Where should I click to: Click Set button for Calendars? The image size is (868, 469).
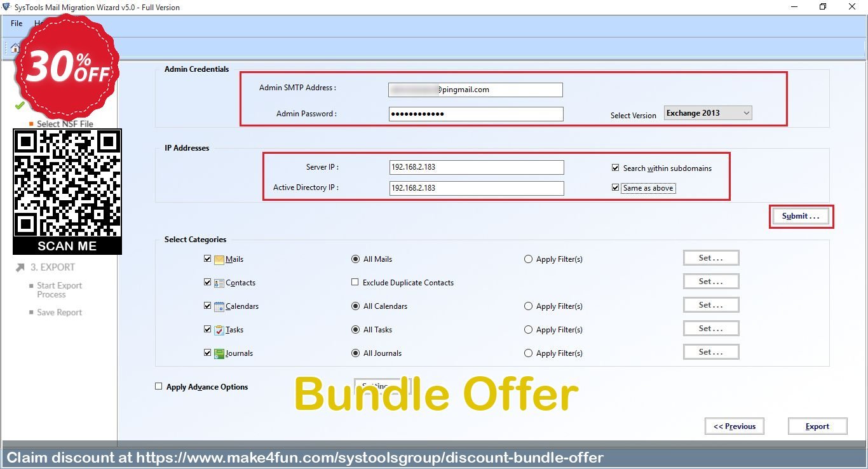[x=711, y=305]
